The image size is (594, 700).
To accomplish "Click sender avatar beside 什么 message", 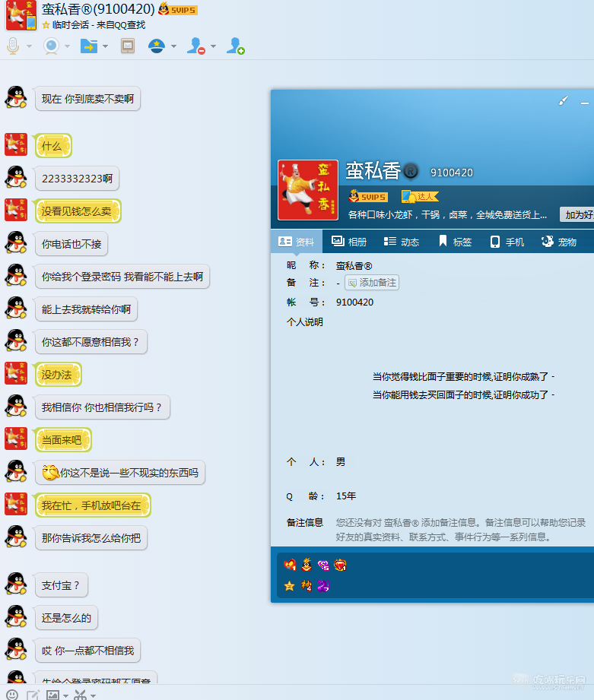I will click(16, 144).
